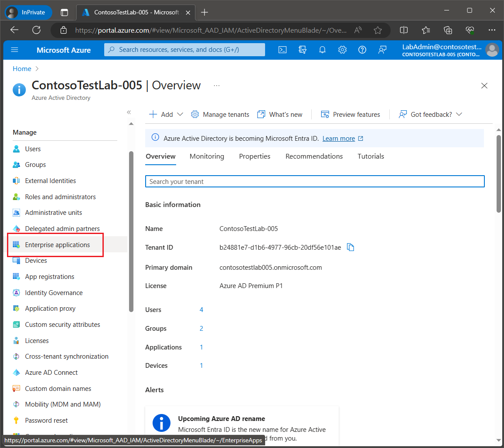
Task: Switch to the Monitoring tab
Action: 207,156
